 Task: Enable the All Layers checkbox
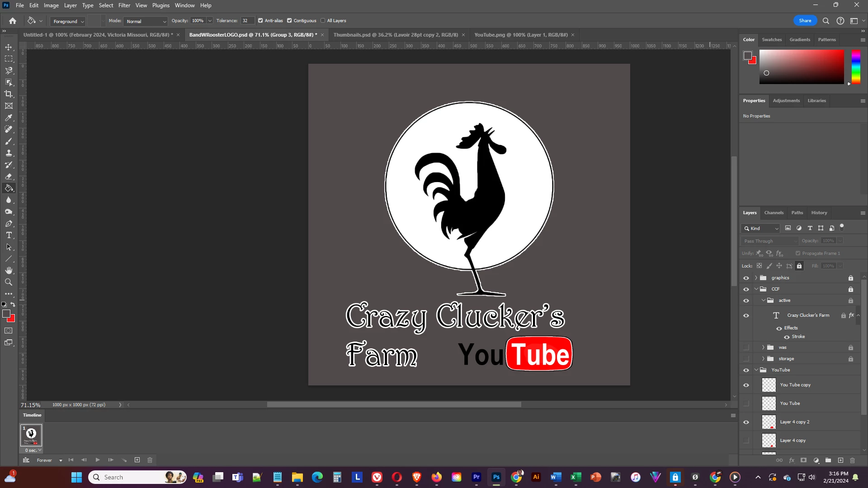[323, 21]
